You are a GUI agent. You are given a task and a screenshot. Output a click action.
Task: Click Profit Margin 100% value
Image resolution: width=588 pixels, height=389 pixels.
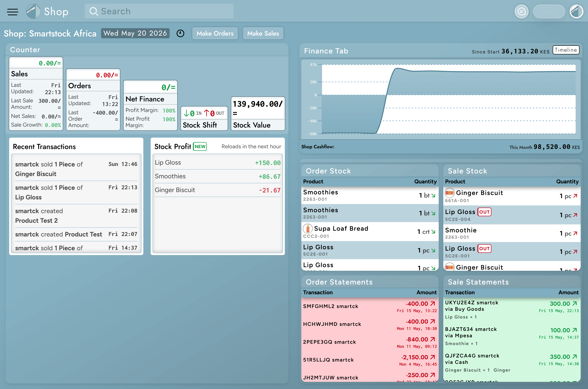pos(169,110)
